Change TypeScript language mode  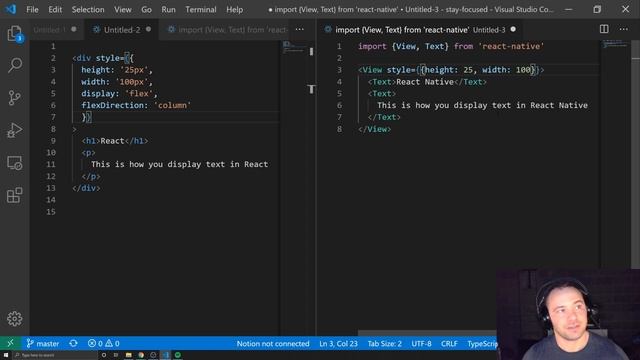[482, 344]
